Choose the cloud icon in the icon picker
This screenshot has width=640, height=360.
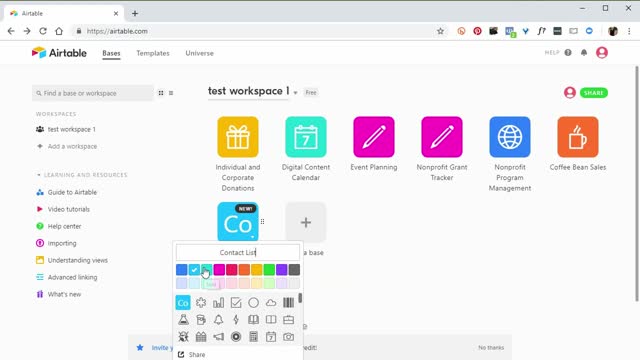click(x=271, y=302)
